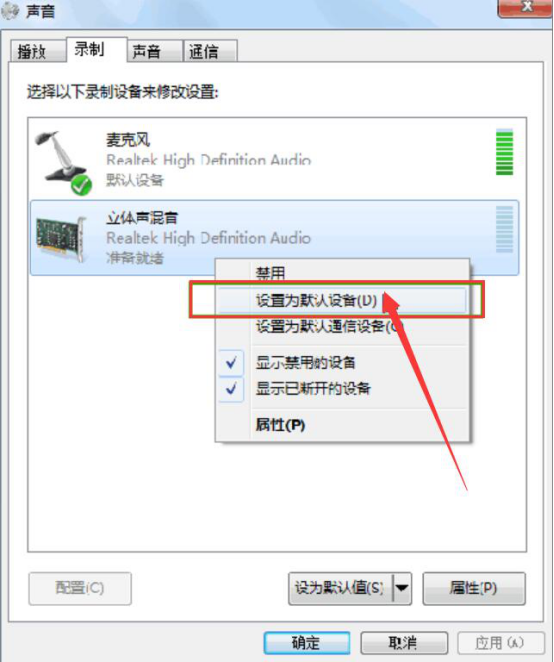Screen dimensions: 554x662
Task: Click the green default-device checkmark badge
Action: 81,185
